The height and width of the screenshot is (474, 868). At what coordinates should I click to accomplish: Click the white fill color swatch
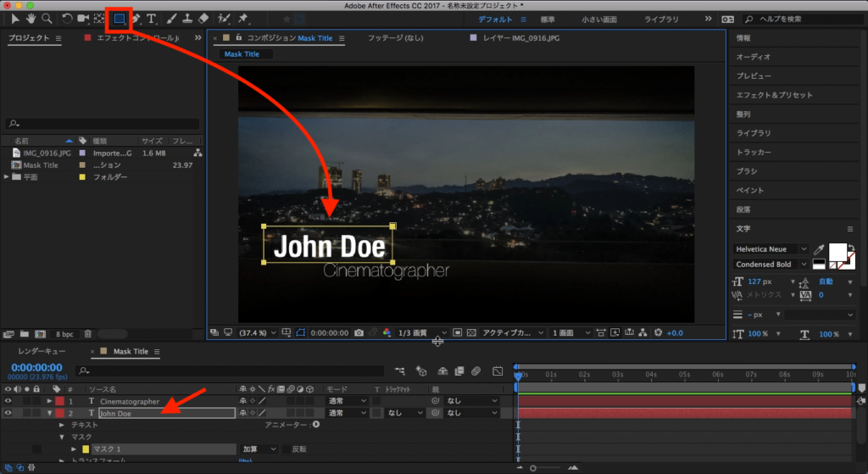(x=837, y=252)
